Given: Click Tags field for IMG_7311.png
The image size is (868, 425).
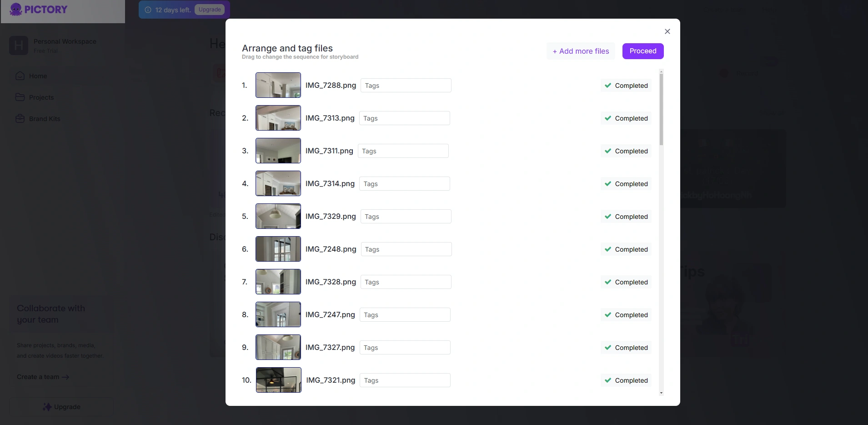Looking at the screenshot, I should (x=403, y=151).
